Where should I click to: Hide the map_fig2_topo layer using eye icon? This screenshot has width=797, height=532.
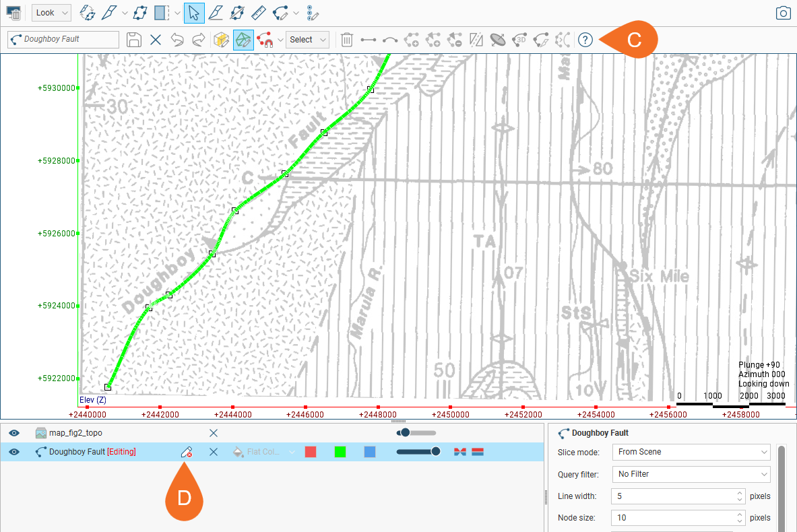[14, 433]
